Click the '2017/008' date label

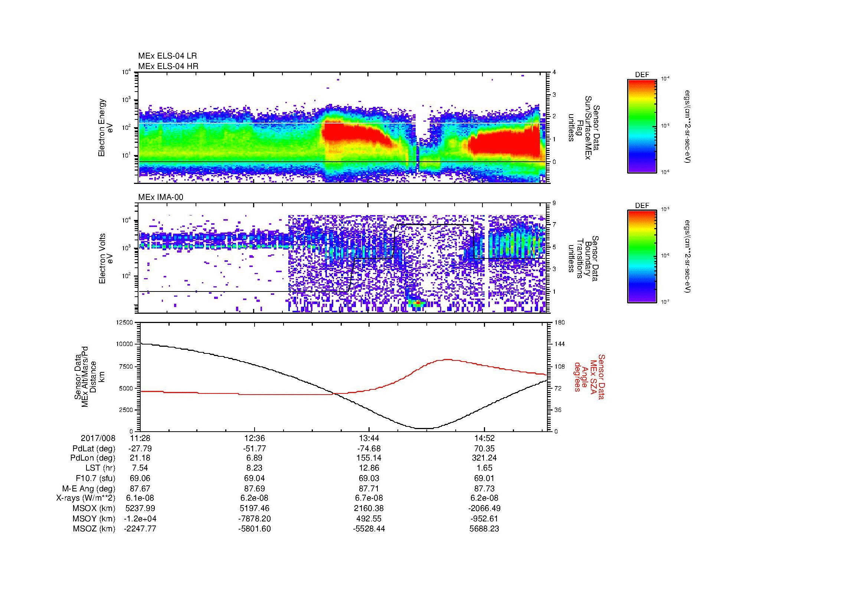(98, 438)
